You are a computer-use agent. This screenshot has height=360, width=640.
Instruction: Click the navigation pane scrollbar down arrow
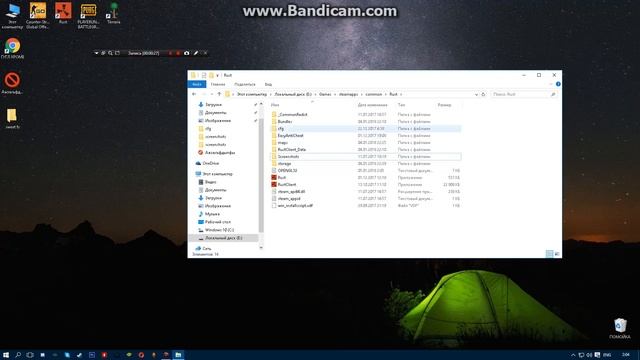(x=261, y=247)
